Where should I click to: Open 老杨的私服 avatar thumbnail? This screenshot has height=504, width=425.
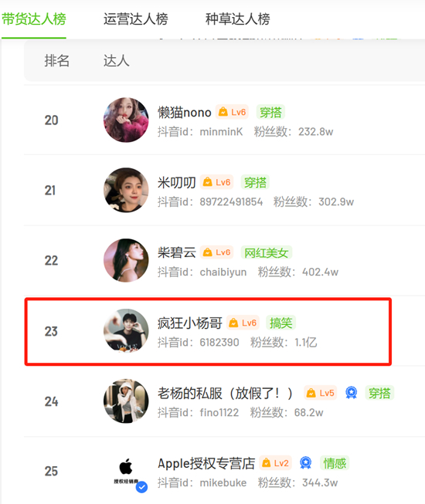(126, 401)
